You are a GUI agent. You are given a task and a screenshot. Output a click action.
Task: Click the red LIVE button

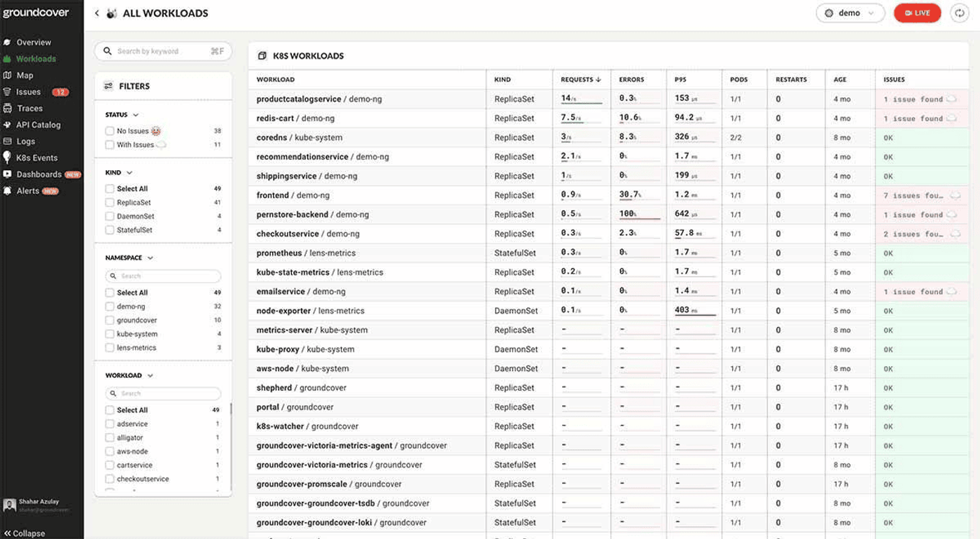click(918, 13)
